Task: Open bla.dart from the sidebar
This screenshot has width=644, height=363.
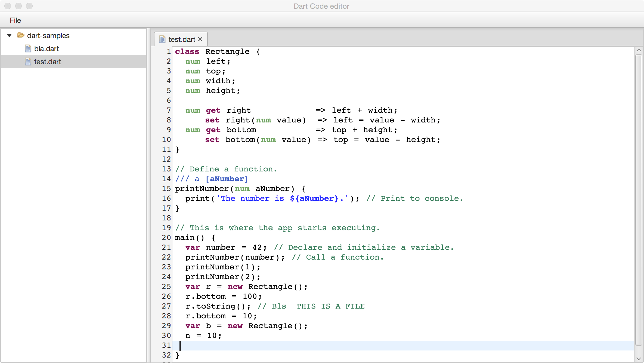Action: pyautogui.click(x=47, y=48)
